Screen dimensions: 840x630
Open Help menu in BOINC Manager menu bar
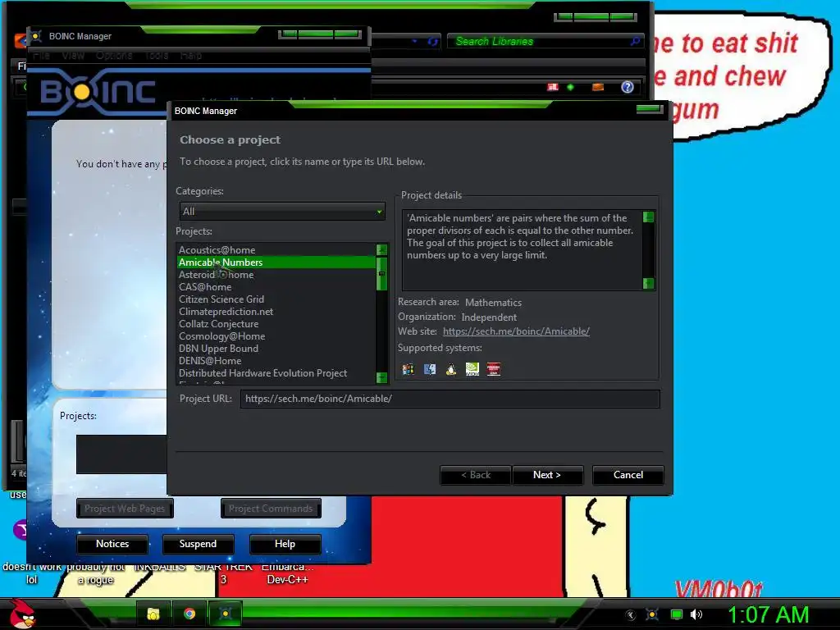point(190,55)
